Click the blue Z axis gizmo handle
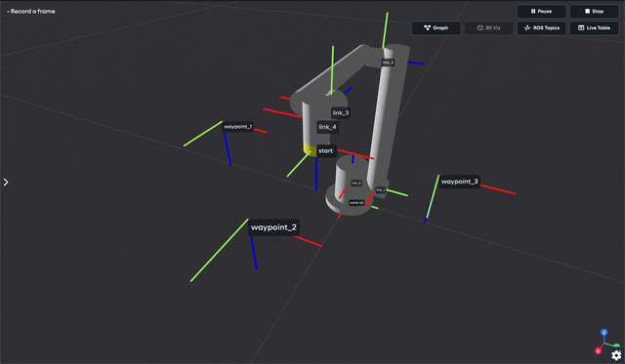This screenshot has height=364, width=625. coord(604,332)
